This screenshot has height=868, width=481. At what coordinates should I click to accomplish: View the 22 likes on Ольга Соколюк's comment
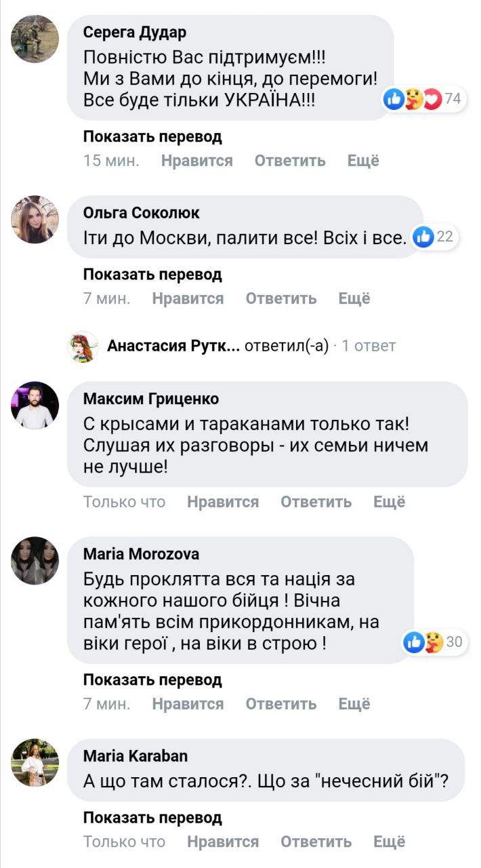pyautogui.click(x=434, y=237)
